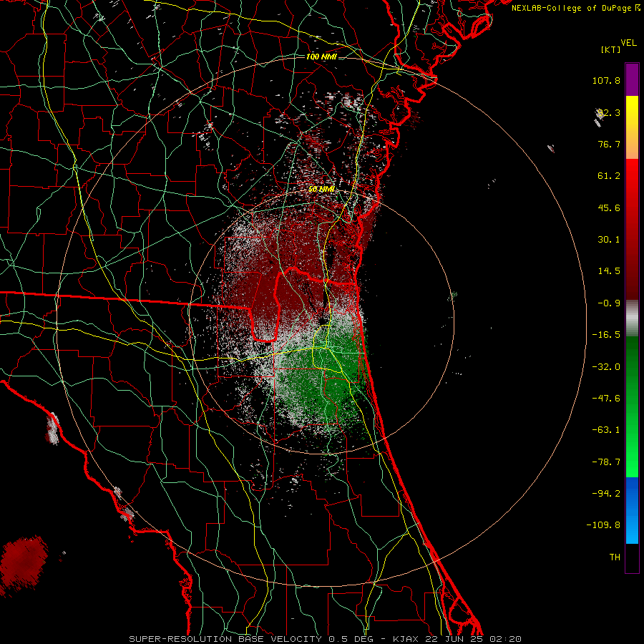
Task: Select the 107.8 scale value
Action: 606,80
